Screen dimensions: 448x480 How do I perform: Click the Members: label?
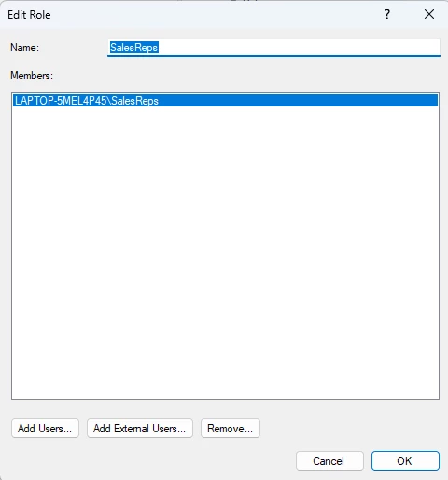tap(32, 76)
